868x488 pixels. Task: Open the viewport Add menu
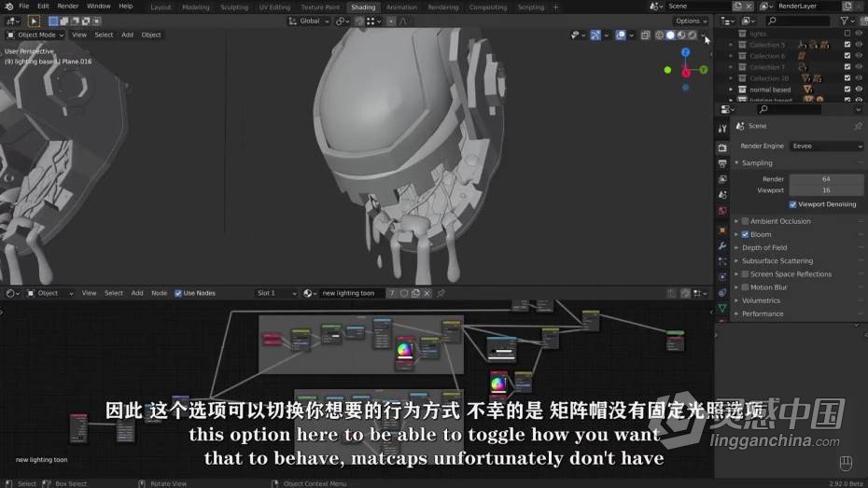[x=127, y=35]
